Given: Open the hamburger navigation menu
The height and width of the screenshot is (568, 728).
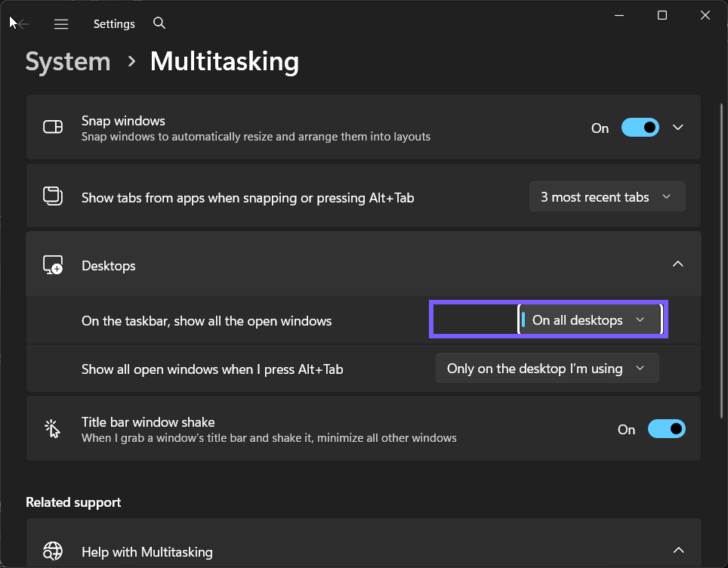Looking at the screenshot, I should [61, 23].
